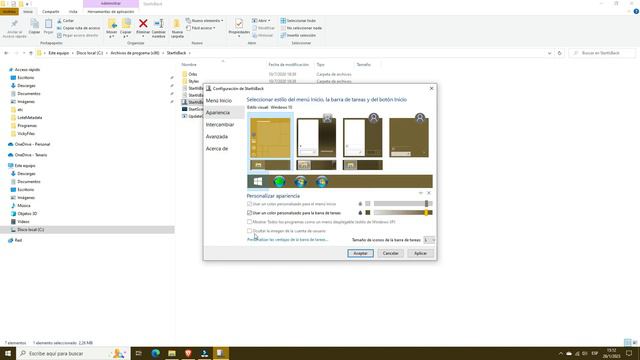Open the Acerca de section
This screenshot has height=360, width=640.
point(217,149)
